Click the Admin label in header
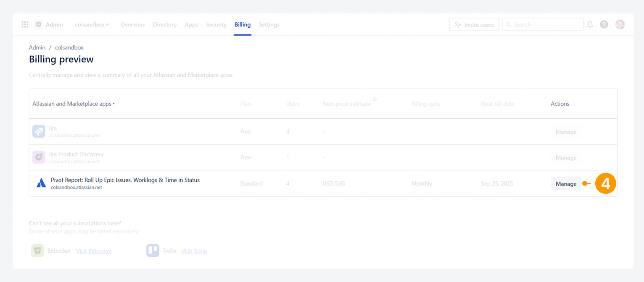 tap(54, 24)
